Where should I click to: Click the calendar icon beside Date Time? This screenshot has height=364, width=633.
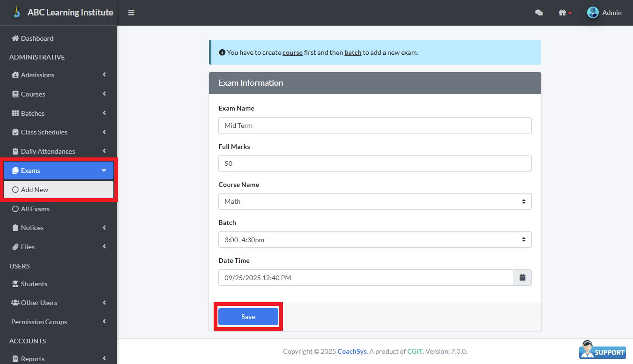pyautogui.click(x=522, y=278)
